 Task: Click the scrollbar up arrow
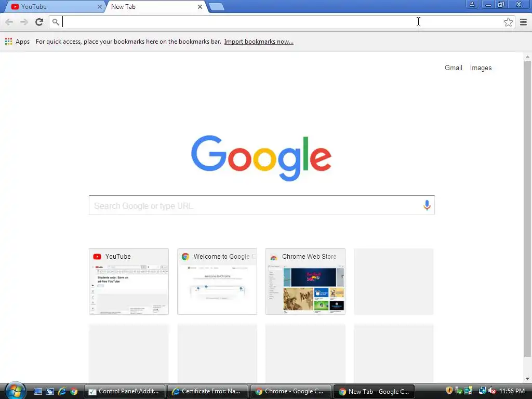click(527, 57)
